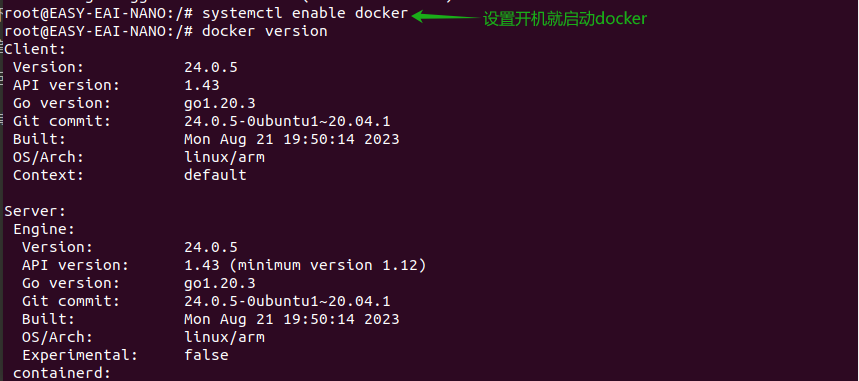Screen dimensions: 859x381
Task: Click the 'containerd:' label
Action: 62,373
